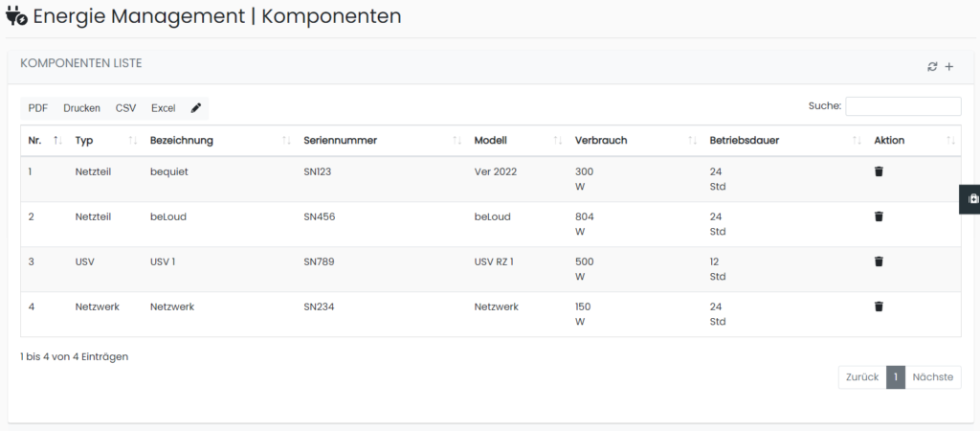Export list to CSV
This screenshot has height=431, width=980.
(x=125, y=108)
